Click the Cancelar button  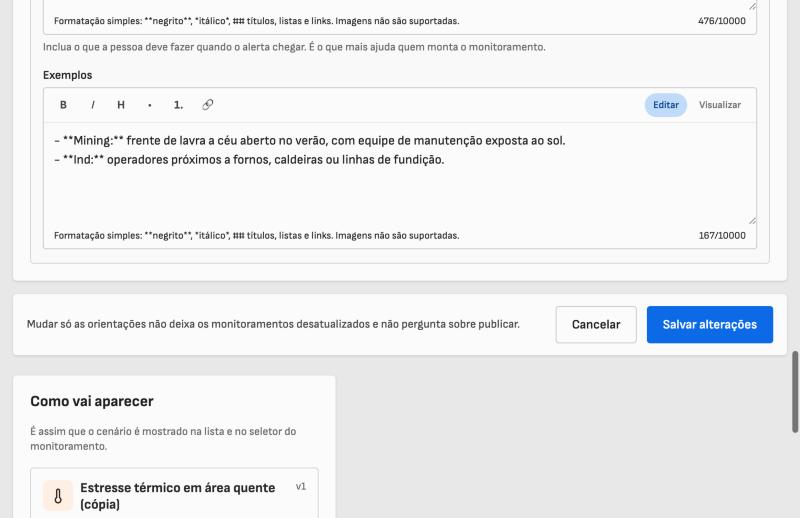coord(596,325)
